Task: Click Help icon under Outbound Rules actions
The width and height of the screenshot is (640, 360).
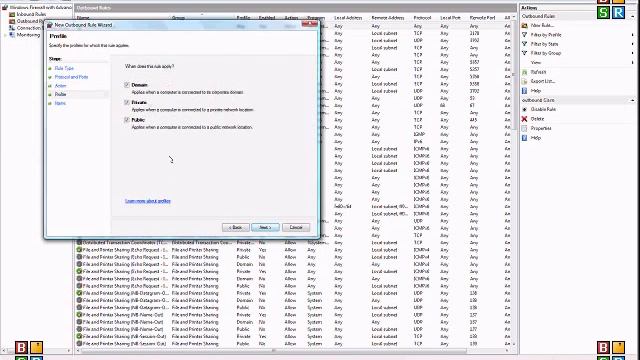Action: 524,91
